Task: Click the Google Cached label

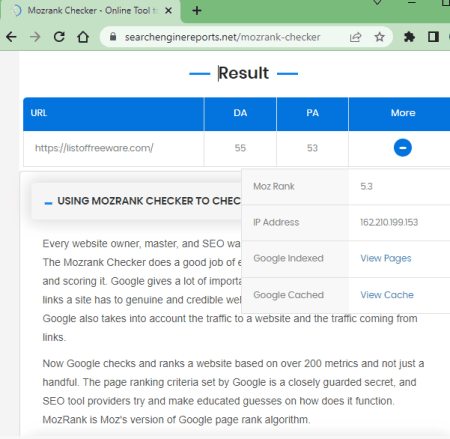Action: [x=288, y=295]
